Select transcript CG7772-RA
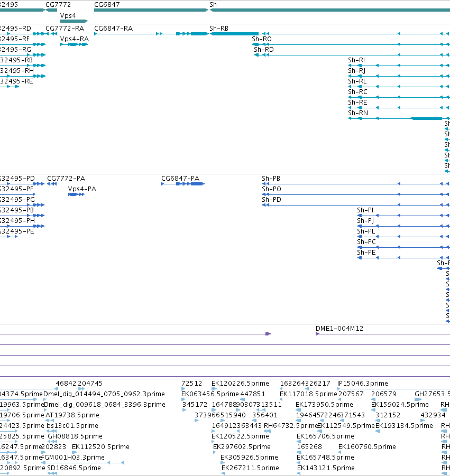 click(65, 28)
